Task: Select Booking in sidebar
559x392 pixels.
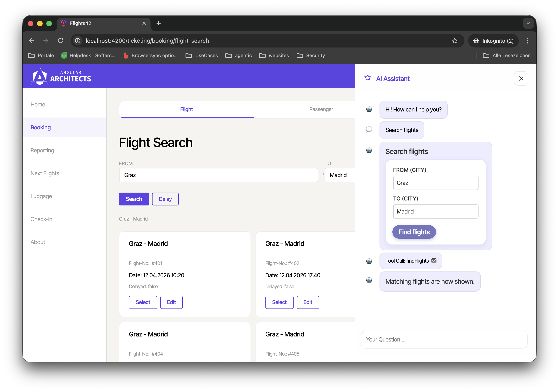Action: (64, 127)
